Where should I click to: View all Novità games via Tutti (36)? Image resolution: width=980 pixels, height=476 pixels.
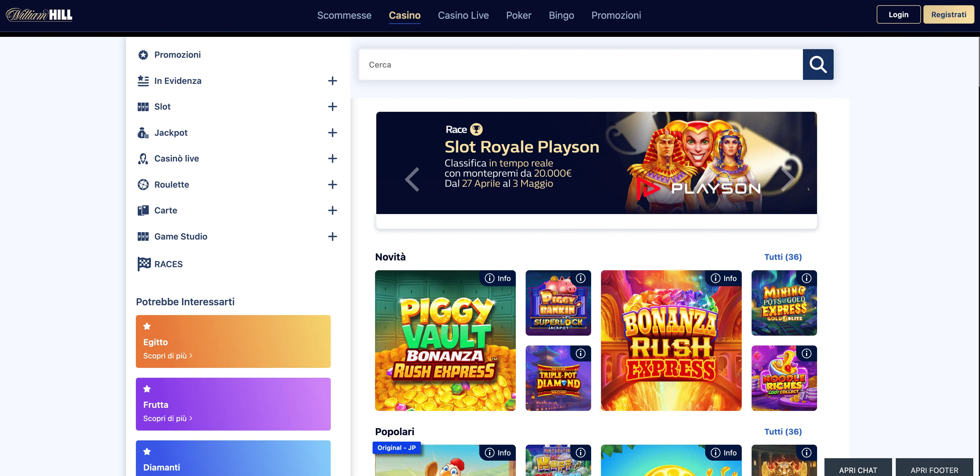pos(783,257)
